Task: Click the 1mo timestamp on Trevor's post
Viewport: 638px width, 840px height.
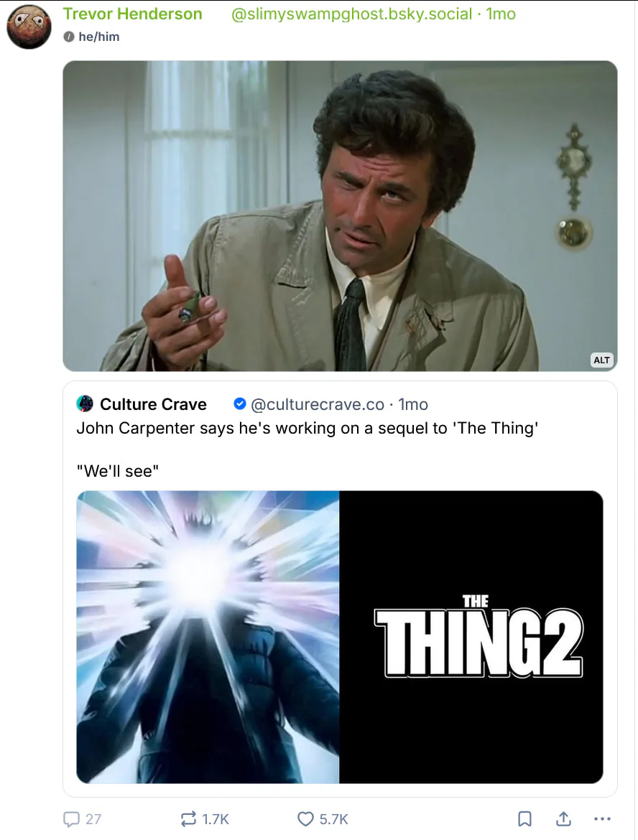Action: point(501,14)
